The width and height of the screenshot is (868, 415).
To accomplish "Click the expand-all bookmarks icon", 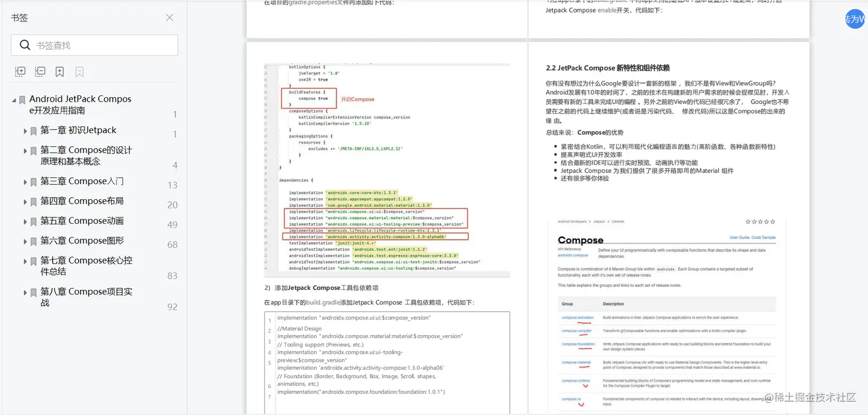I will tap(20, 72).
